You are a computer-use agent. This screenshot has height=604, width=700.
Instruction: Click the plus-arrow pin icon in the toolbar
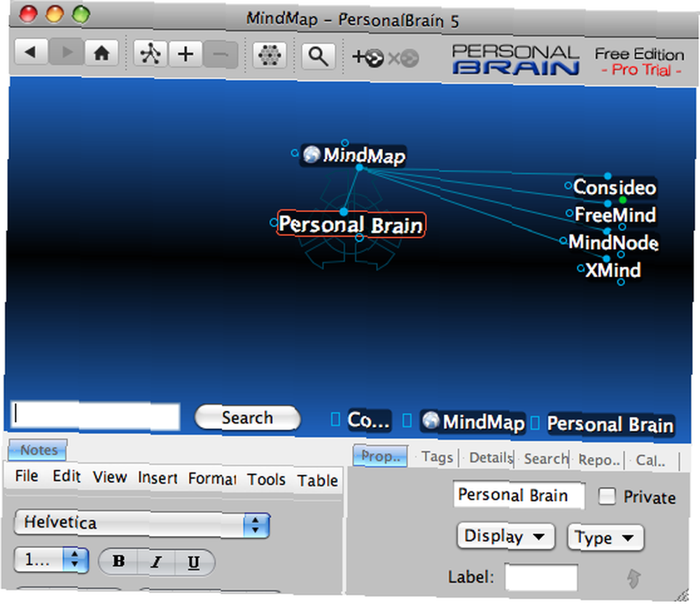click(x=368, y=57)
